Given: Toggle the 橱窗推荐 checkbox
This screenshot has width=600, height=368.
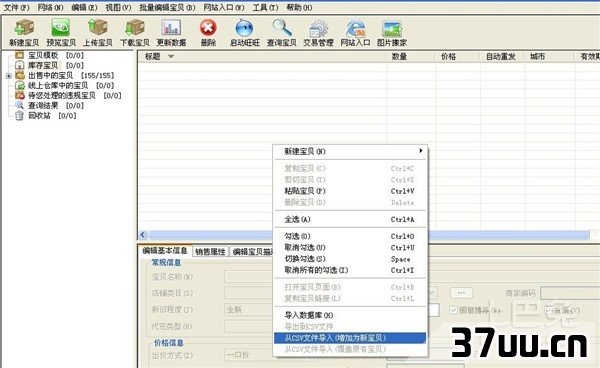Looking at the screenshot, I should 453,310.
